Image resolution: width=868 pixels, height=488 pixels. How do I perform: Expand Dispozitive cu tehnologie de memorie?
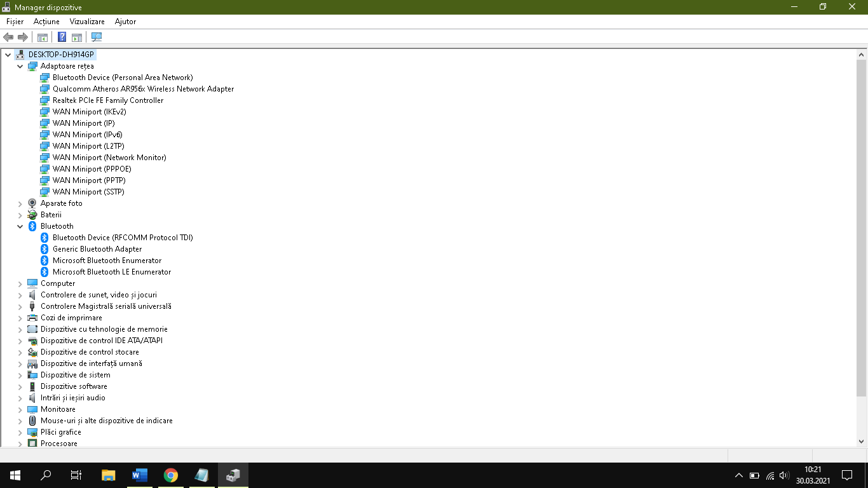(20, 329)
